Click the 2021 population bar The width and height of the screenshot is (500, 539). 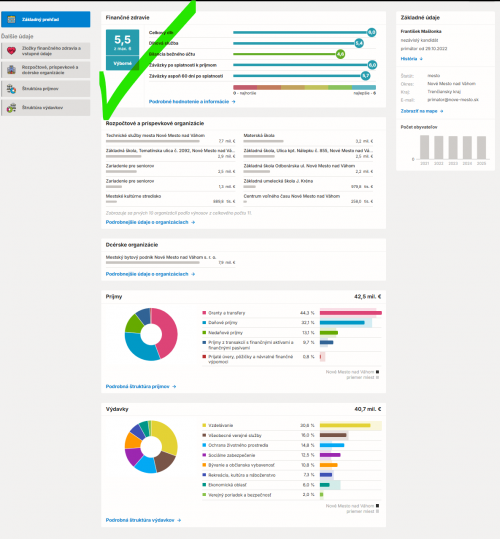(424, 147)
